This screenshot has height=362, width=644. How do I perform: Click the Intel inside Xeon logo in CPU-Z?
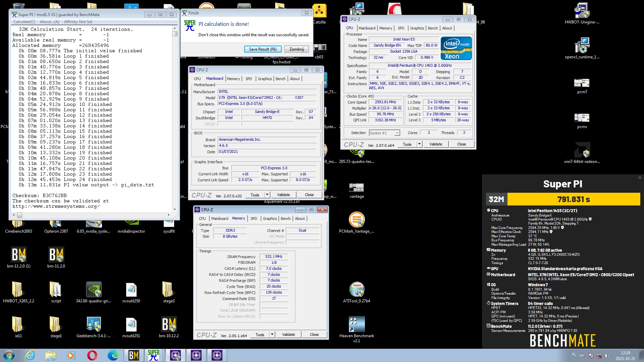457,48
